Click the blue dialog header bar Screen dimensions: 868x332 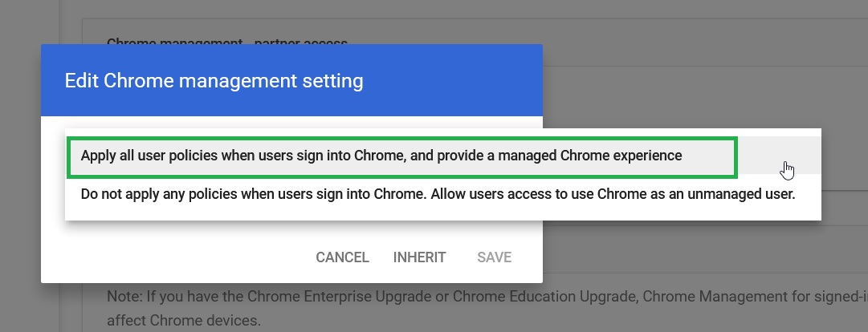tap(291, 80)
